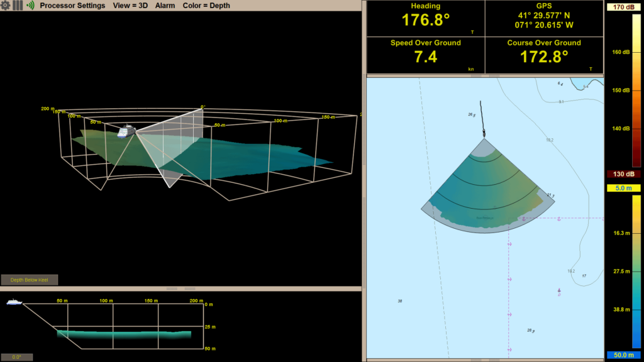Viewport: 644px width, 362px height.
Task: Click the 16.3 m scale label
Action: tap(621, 233)
